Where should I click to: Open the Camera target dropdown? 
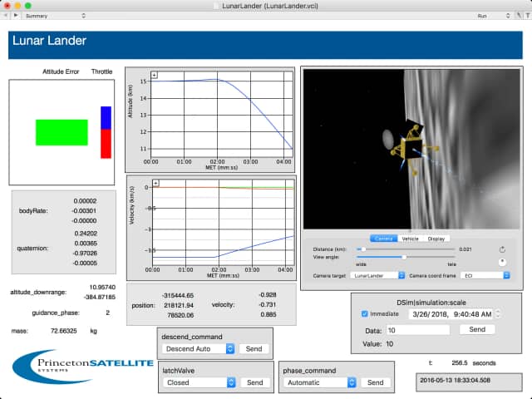[x=377, y=275]
